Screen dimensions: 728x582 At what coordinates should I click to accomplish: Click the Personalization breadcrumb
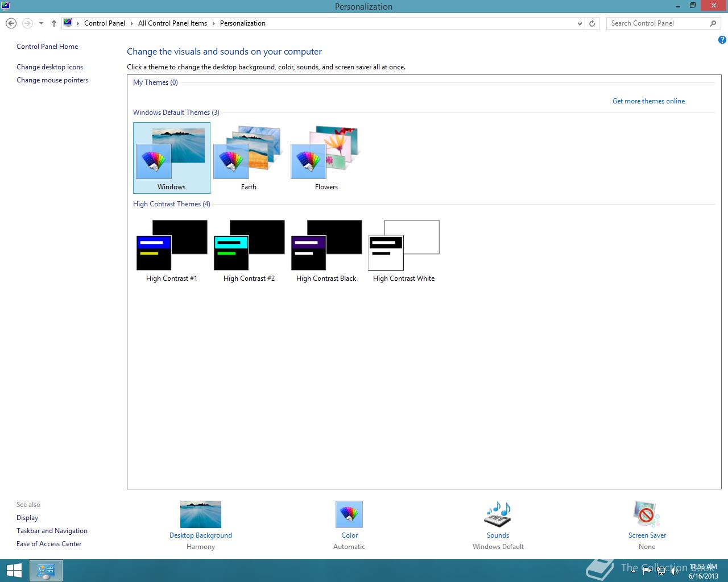(x=243, y=23)
